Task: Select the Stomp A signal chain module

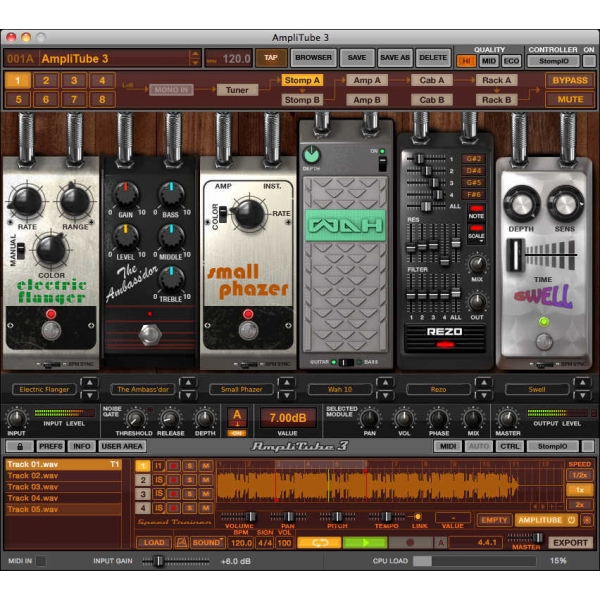Action: click(x=302, y=80)
